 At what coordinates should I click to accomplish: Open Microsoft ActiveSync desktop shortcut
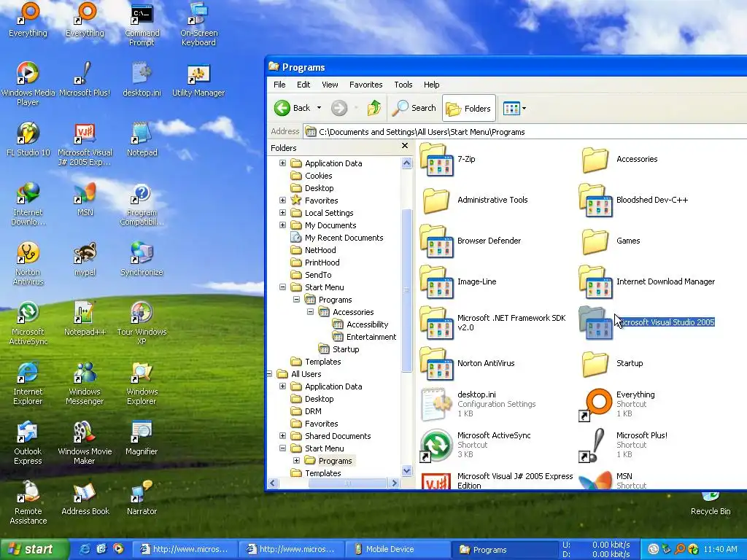(28, 323)
